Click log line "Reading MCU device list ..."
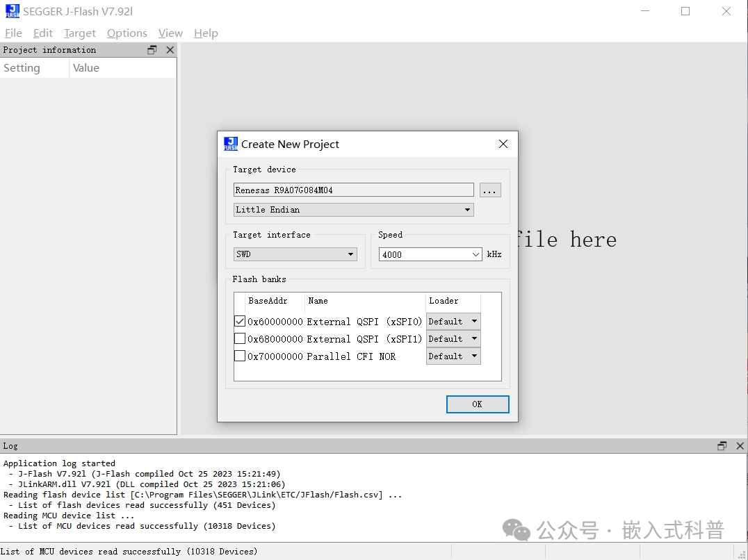The width and height of the screenshot is (748, 560). tap(69, 516)
